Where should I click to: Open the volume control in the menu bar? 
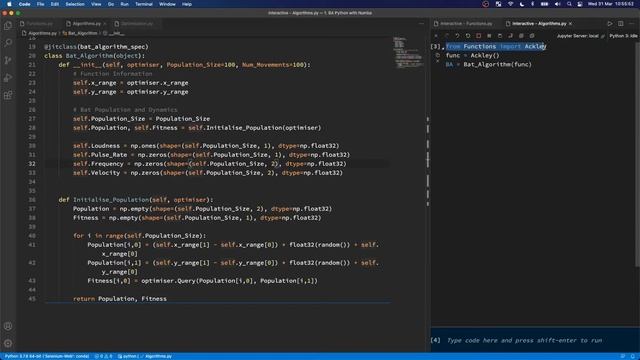[558, 4]
